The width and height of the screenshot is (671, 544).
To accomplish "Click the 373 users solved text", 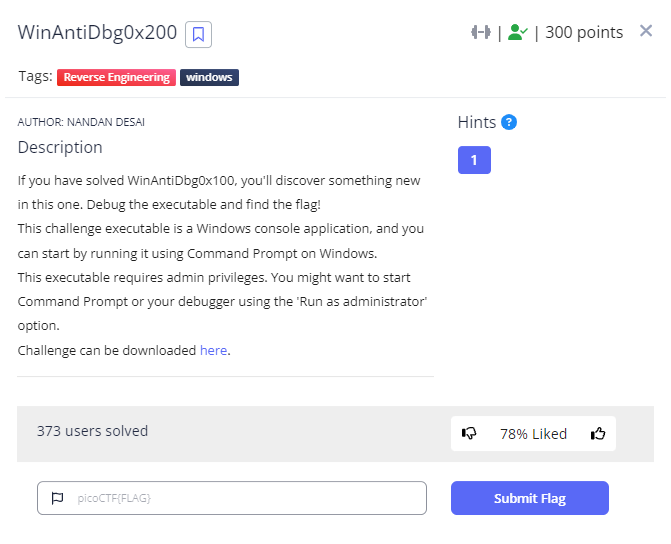I will click(x=92, y=431).
